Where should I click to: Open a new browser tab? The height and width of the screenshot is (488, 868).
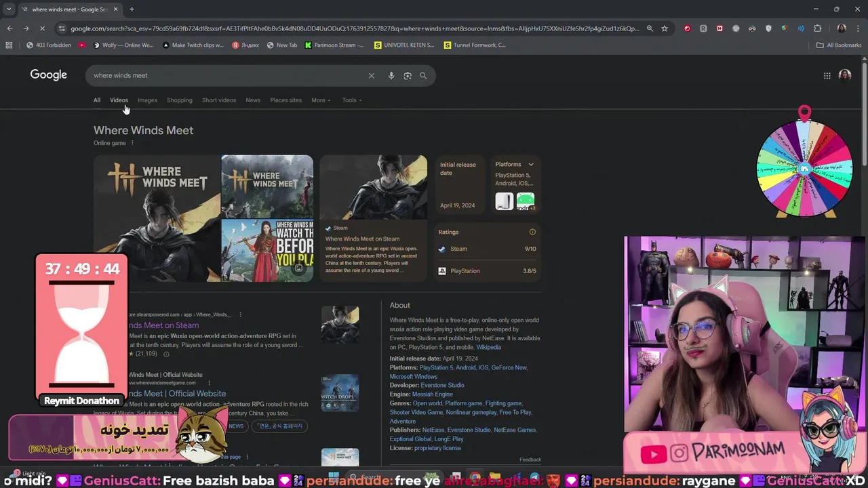[x=132, y=9]
